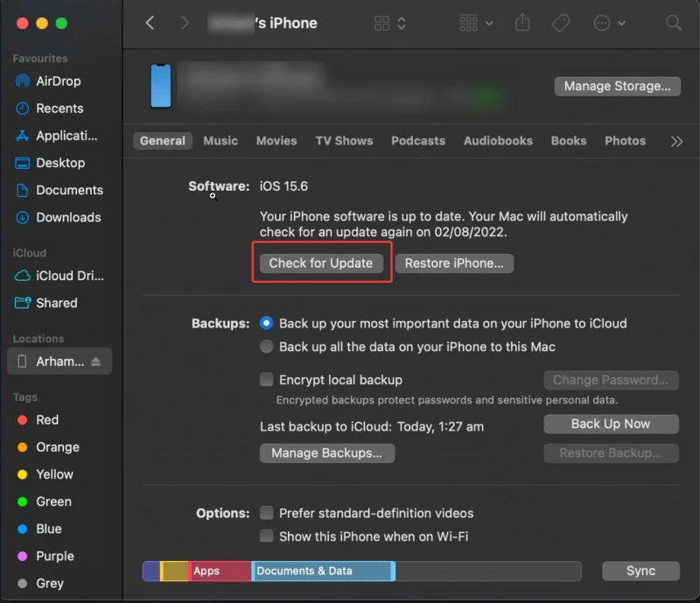Open Manage Backups
Viewport: 700px width, 603px height.
pyautogui.click(x=326, y=453)
